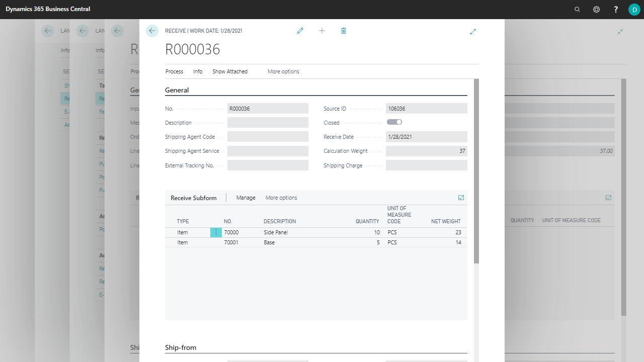Toggle the Closed switch
644x362 pixels.
(394, 122)
